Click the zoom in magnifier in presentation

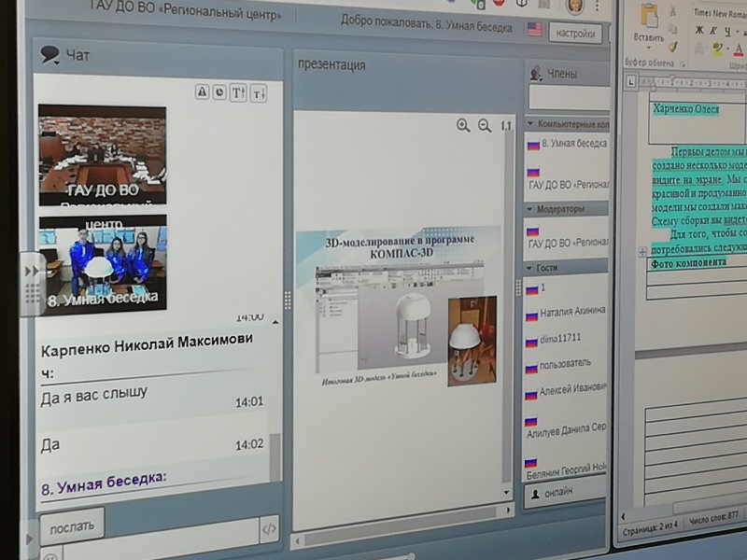pyautogui.click(x=463, y=126)
